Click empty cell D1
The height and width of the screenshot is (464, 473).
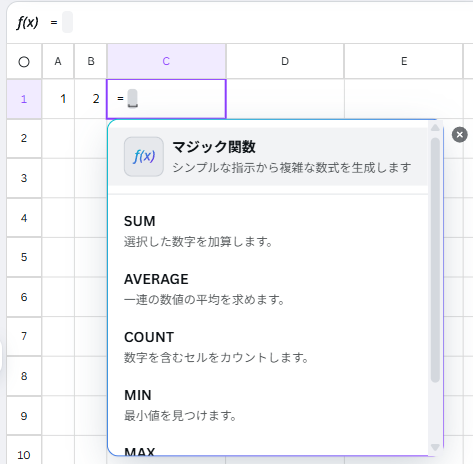(x=285, y=99)
